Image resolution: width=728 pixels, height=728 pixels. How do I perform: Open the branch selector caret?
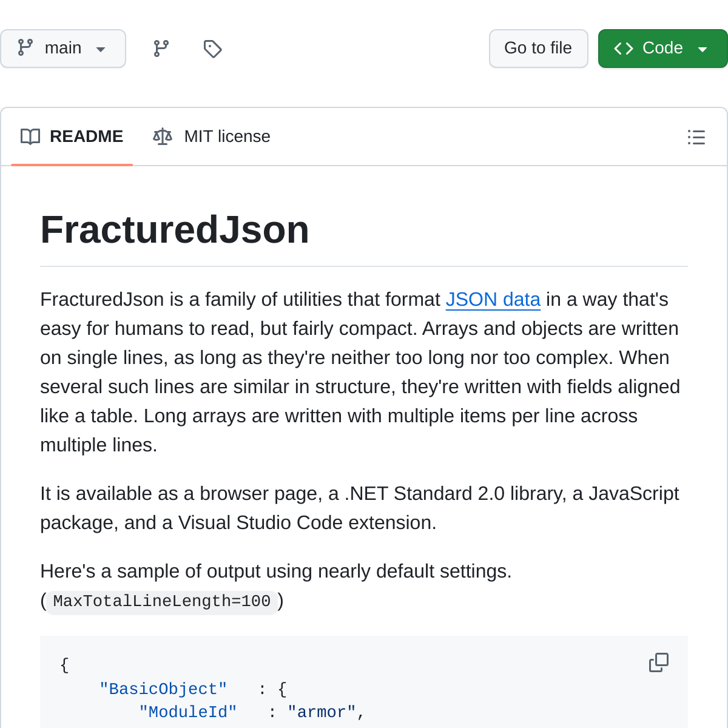point(101,49)
